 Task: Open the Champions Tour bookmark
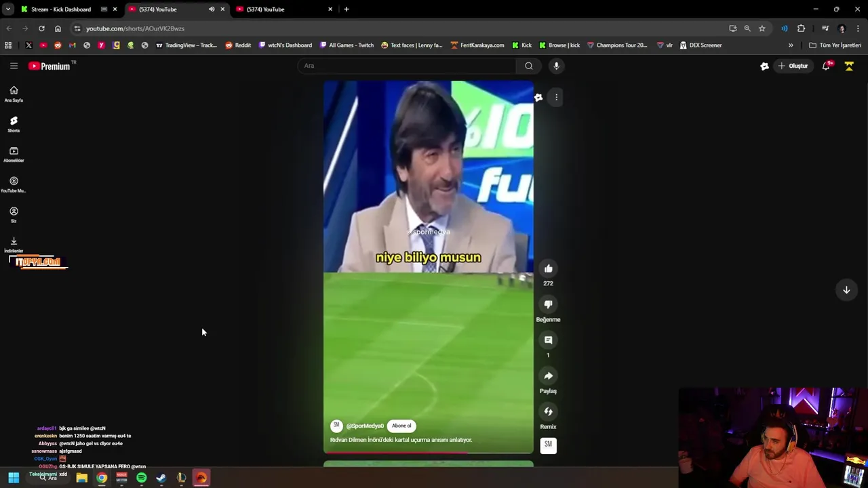(x=617, y=45)
